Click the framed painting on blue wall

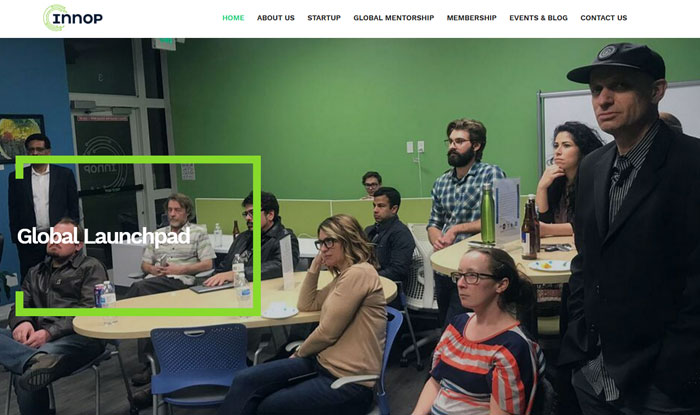20,138
